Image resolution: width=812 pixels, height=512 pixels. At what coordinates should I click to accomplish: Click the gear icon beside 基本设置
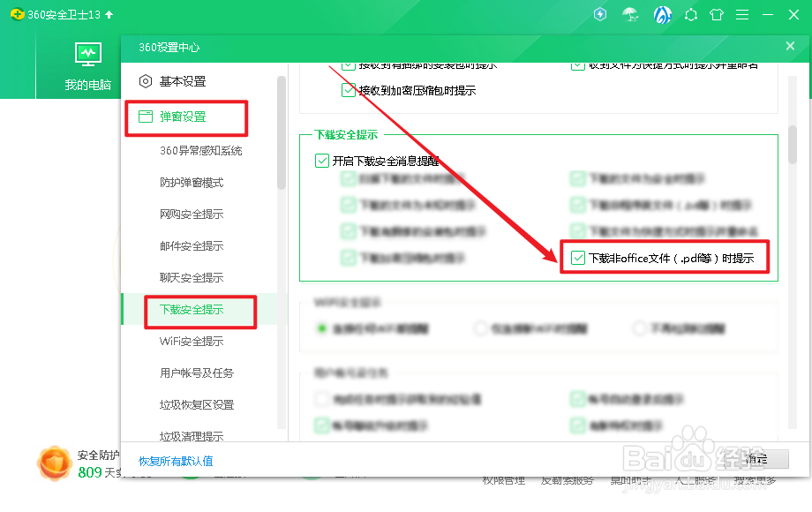(146, 81)
